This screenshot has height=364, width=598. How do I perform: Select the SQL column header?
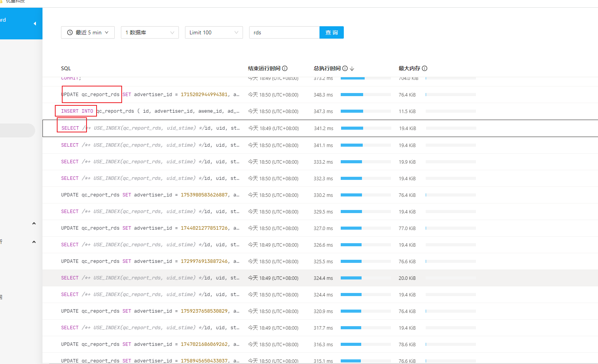(66, 68)
